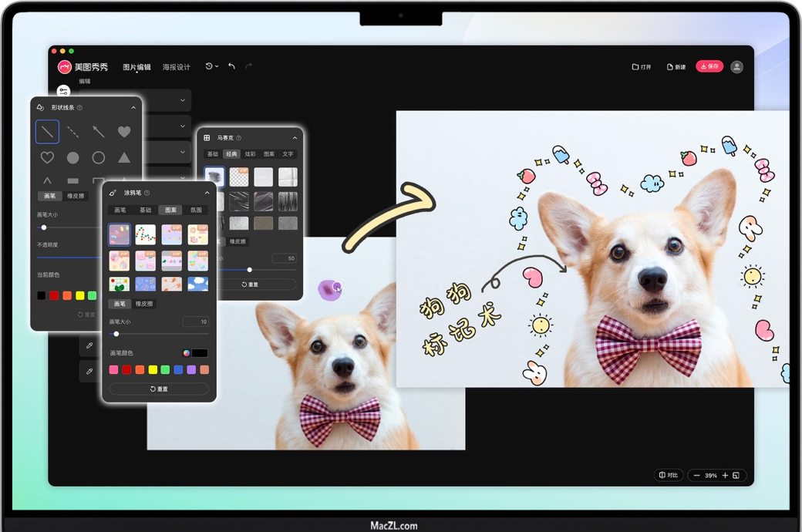Click the red 保存 save button
Image resolution: width=802 pixels, height=532 pixels.
[709, 66]
